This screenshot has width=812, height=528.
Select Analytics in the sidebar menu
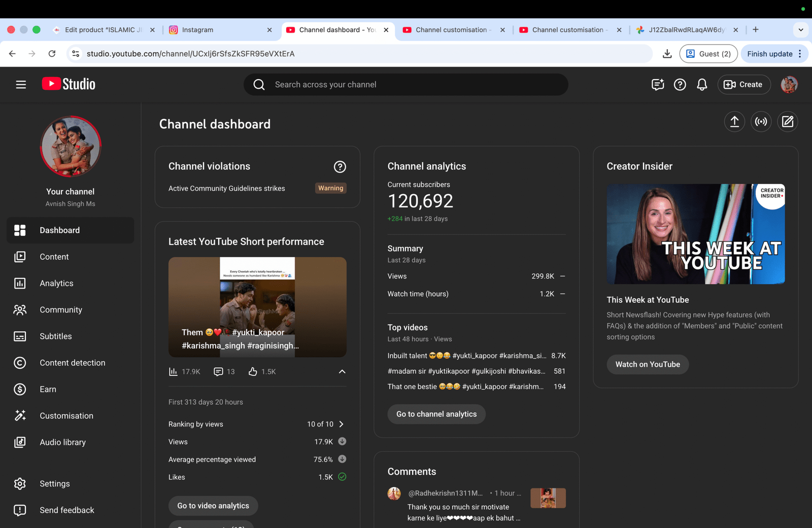(56, 283)
